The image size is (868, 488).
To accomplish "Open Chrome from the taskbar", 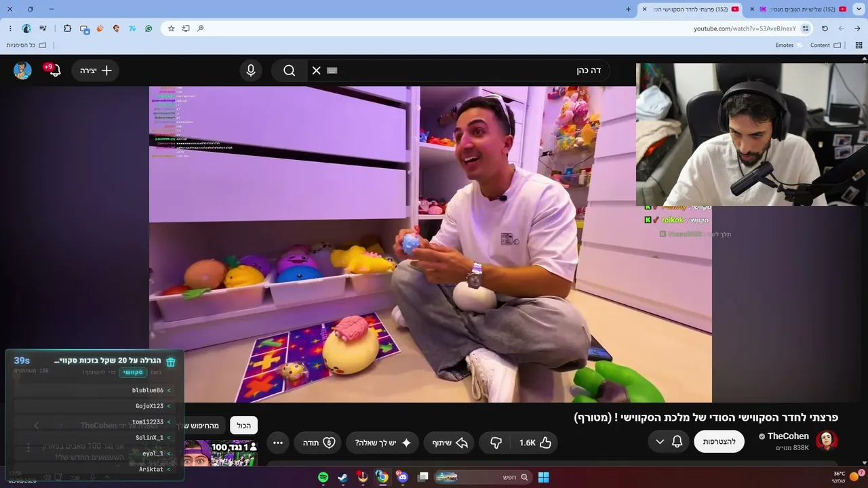I will coord(382,477).
